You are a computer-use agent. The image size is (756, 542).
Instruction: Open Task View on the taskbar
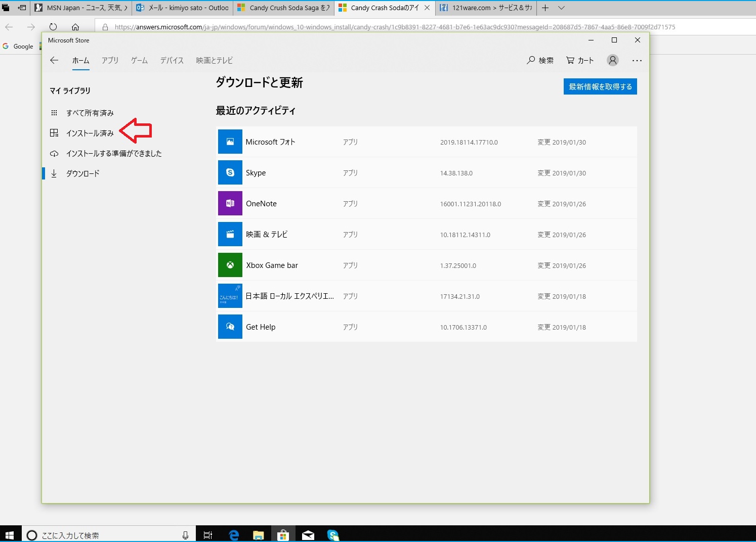coord(208,535)
